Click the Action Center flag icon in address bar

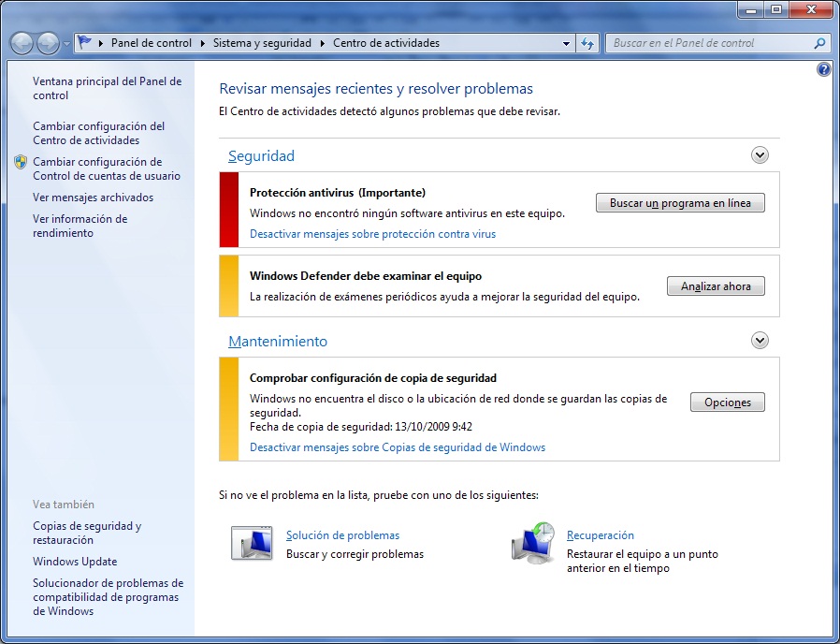point(84,42)
